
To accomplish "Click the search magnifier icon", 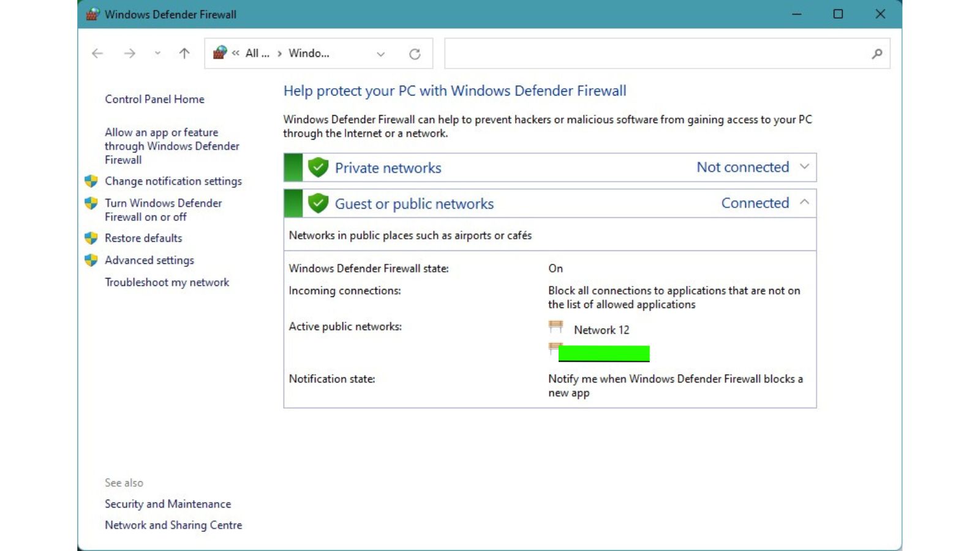I will click(877, 54).
